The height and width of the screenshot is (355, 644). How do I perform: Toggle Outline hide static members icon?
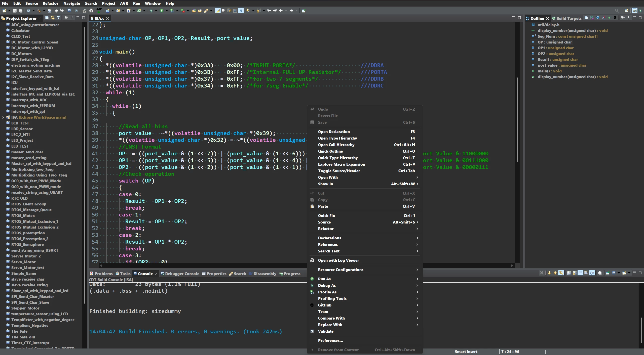click(x=603, y=18)
